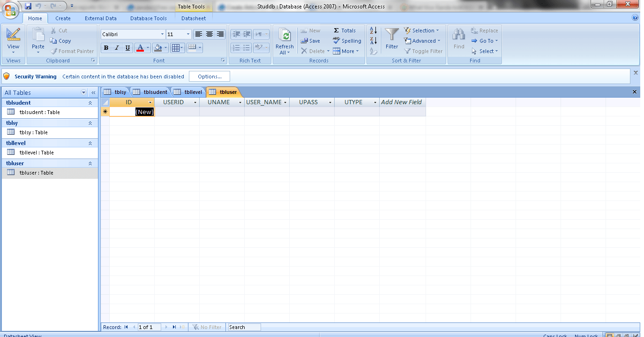Close the security warning bar
Viewport: 644px width, 337px height.
[636, 73]
